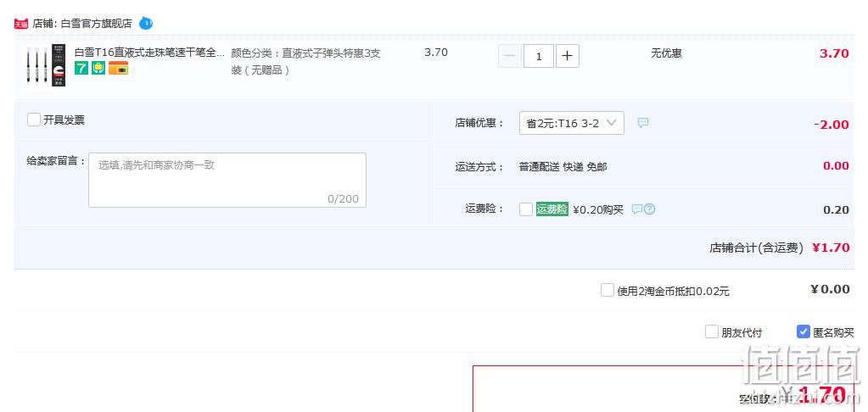The width and height of the screenshot is (868, 412).
Task: Open the blue Wangwang chat icon
Action: tap(146, 23)
